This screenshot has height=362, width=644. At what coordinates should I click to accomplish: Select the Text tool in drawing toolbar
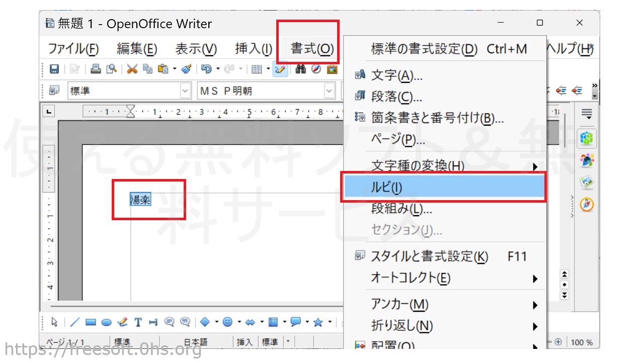pyautogui.click(x=138, y=322)
